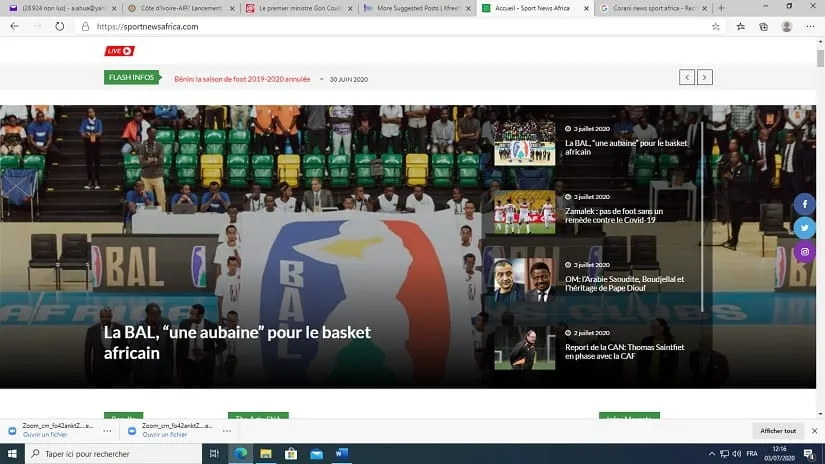The image size is (825, 464).
Task: Show previous flash info headline
Action: coord(687,77)
